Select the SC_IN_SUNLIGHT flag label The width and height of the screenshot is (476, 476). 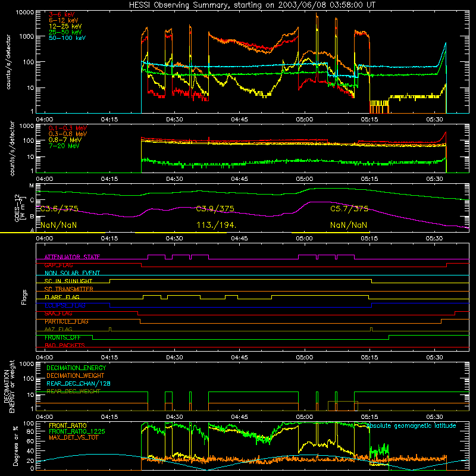[x=68, y=281]
